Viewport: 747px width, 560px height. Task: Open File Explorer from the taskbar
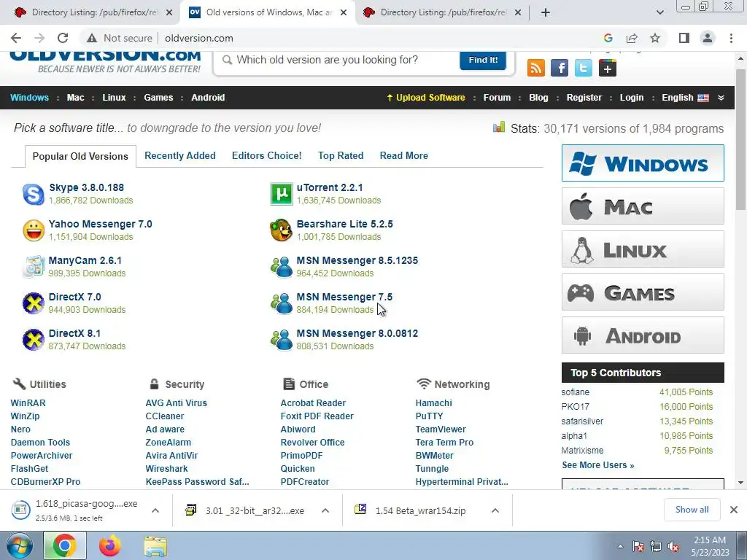point(155,546)
